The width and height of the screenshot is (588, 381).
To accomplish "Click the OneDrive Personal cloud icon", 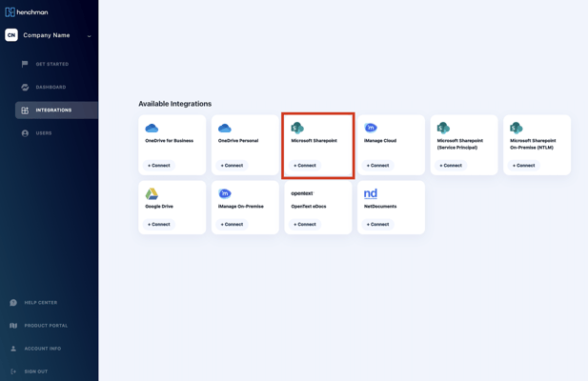I will tap(225, 129).
